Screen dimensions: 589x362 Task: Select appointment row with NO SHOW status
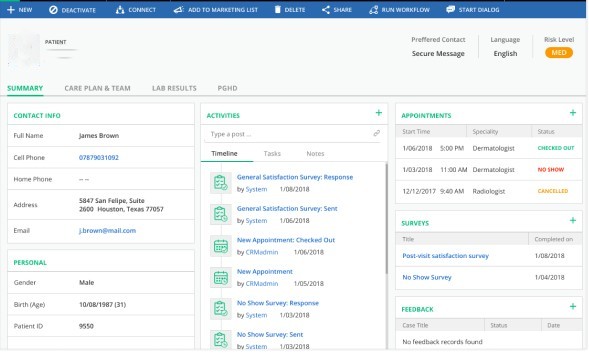pos(489,170)
